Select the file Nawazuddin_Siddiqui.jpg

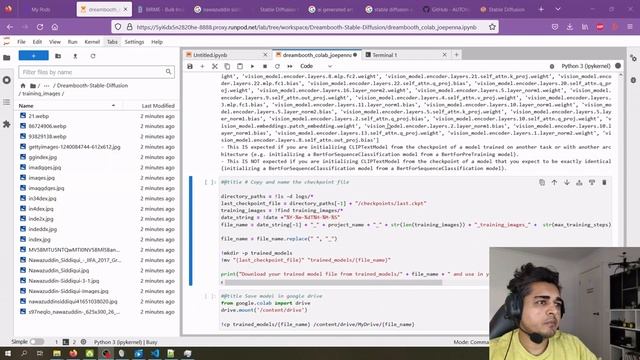59,271
